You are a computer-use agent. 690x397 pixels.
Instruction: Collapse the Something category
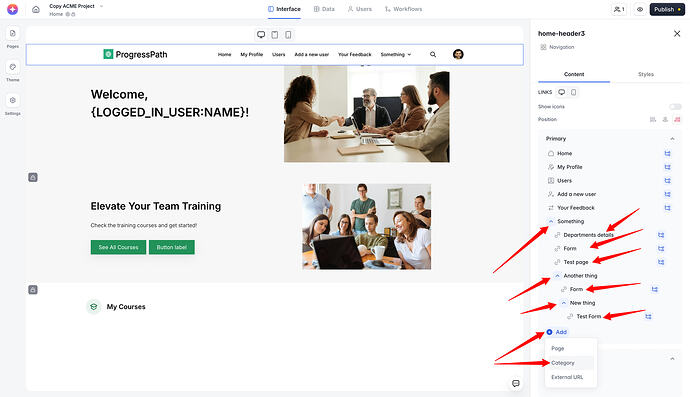click(551, 221)
